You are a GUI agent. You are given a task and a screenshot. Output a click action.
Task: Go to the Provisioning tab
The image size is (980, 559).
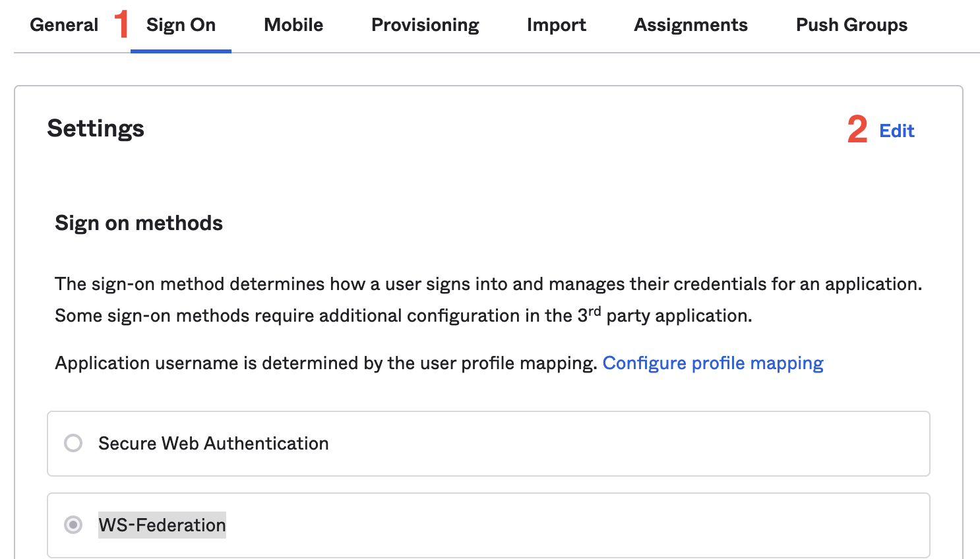[425, 25]
